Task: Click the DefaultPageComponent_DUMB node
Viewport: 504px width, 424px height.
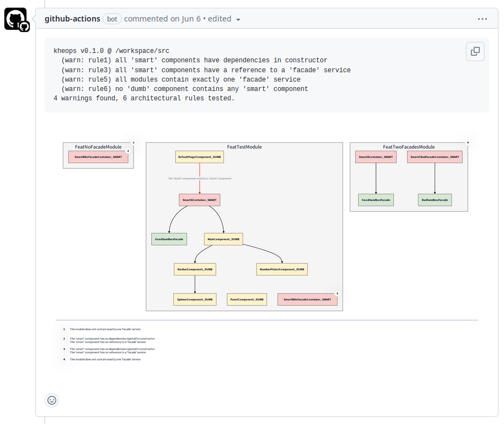Action: coord(200,157)
